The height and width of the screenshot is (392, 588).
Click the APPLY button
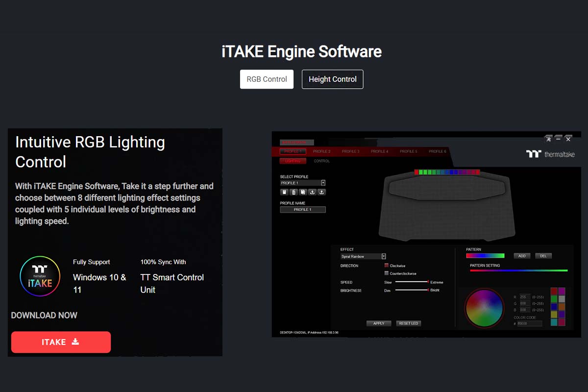[379, 323]
